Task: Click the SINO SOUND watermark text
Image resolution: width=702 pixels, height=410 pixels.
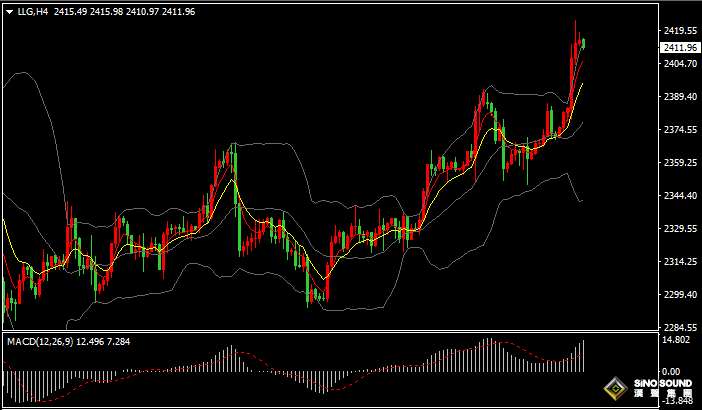Action: pos(664,384)
